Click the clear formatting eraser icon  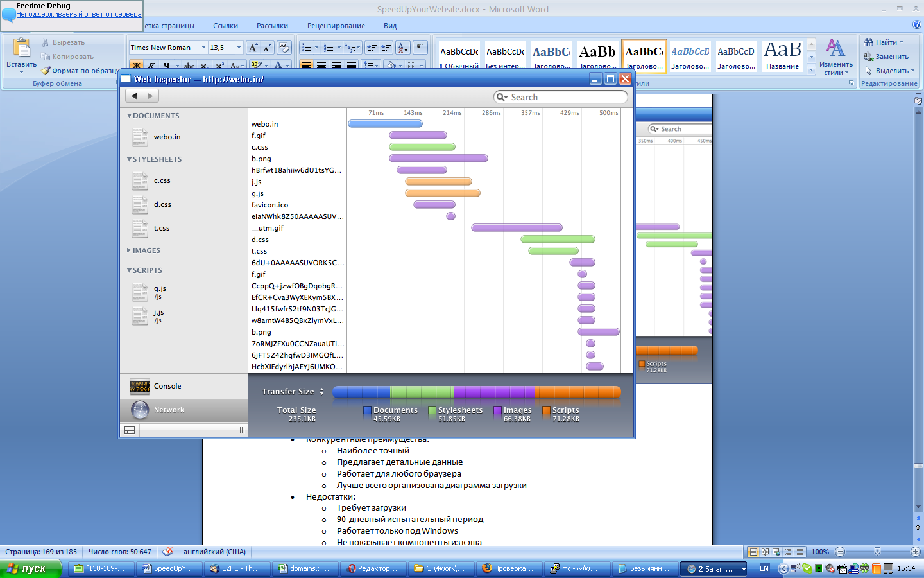click(284, 48)
